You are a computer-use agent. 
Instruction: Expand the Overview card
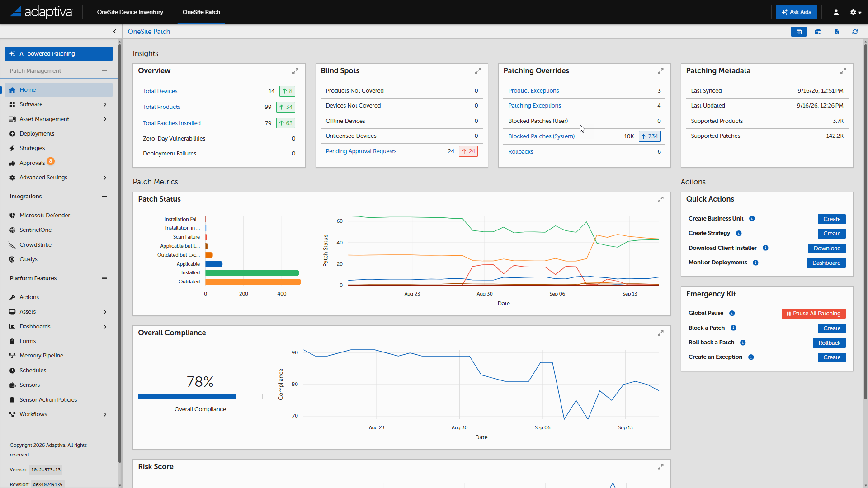pyautogui.click(x=295, y=71)
